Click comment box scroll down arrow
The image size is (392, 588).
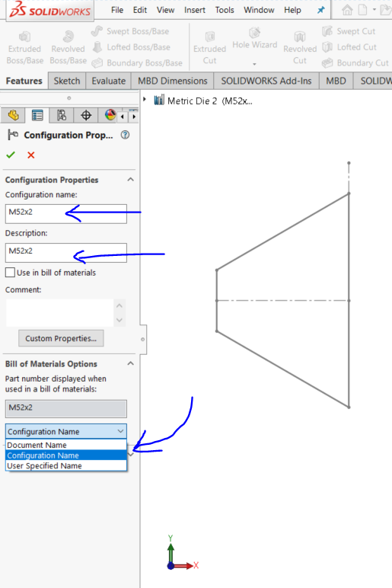[x=120, y=320]
